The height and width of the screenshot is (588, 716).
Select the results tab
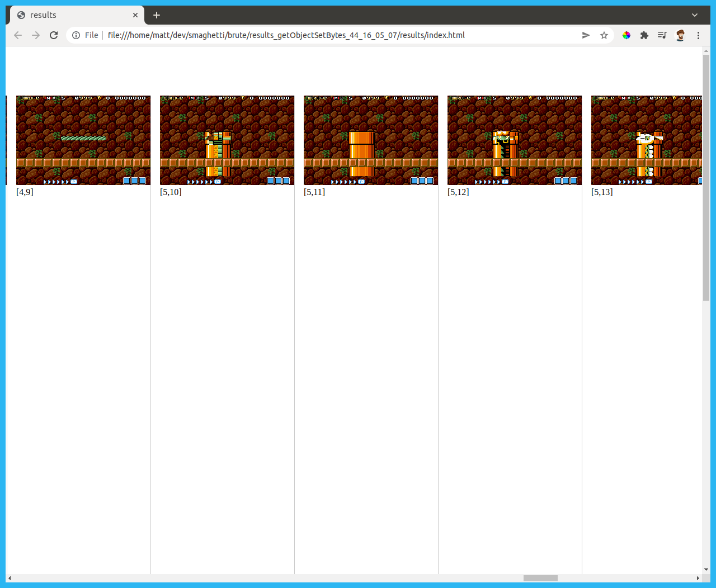click(x=77, y=15)
